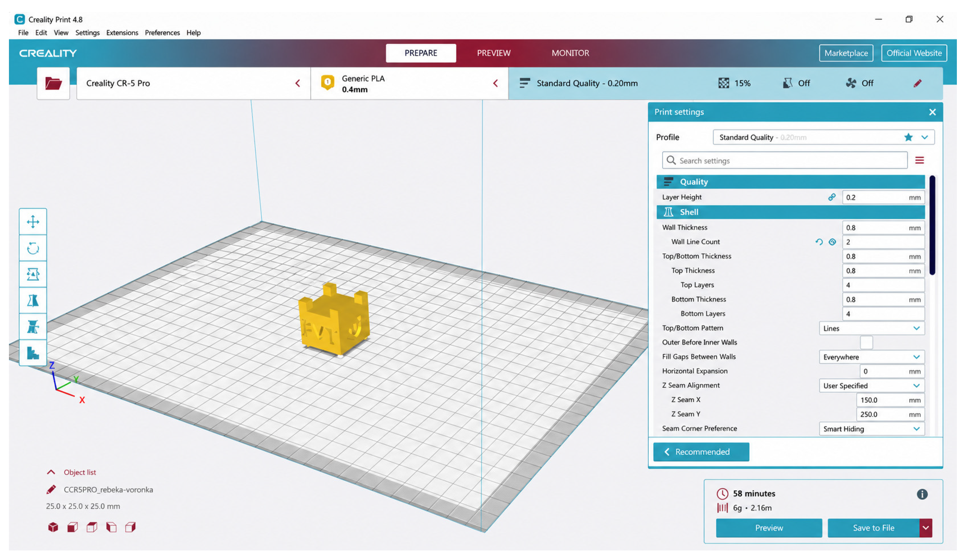Click the Wall Line Count eye icon

832,242
